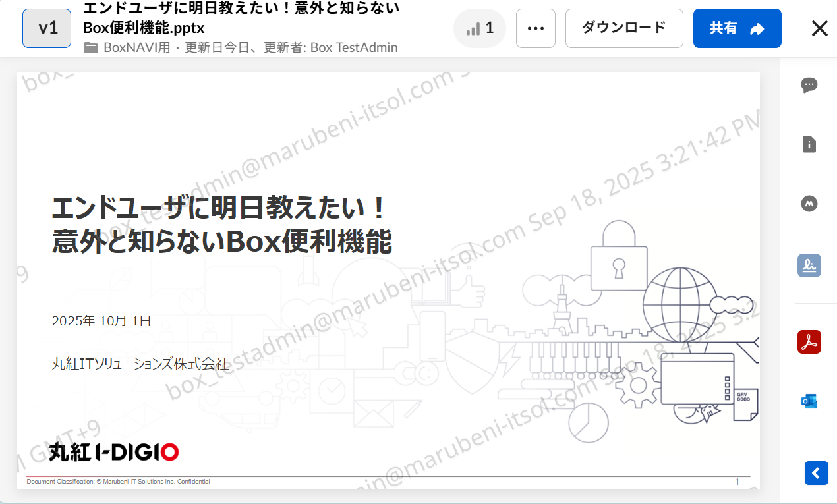Open the comments panel in sidebar

point(809,85)
